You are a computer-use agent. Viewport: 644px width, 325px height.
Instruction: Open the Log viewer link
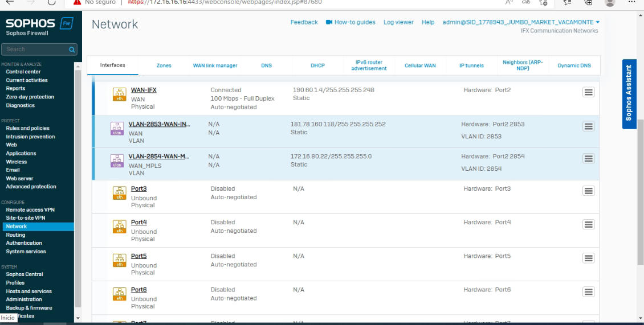[398, 22]
